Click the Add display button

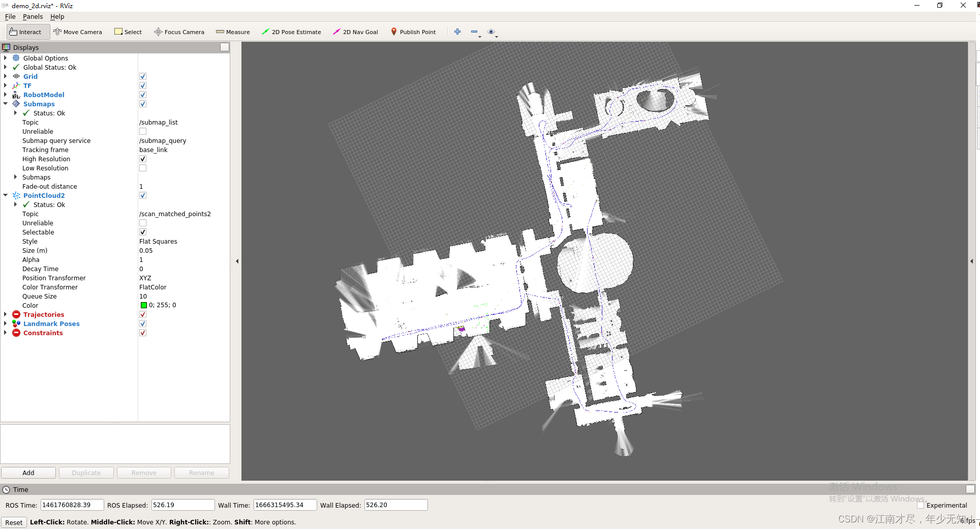28,473
